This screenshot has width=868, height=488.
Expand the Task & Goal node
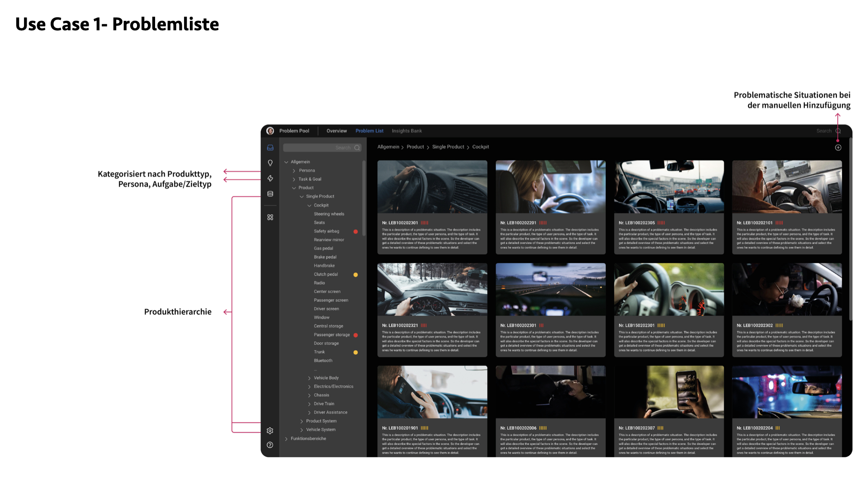(x=294, y=179)
